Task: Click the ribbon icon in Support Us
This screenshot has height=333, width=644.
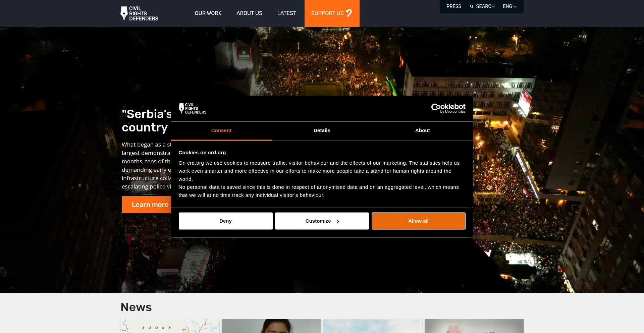Action: [x=349, y=13]
